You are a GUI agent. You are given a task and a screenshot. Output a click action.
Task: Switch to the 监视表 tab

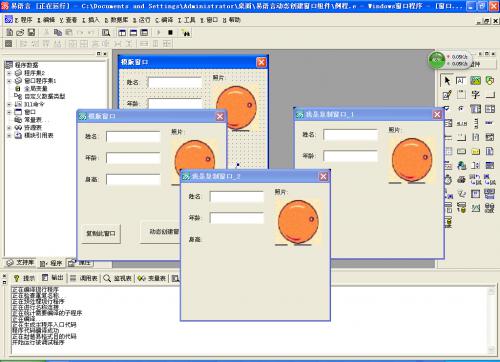coord(118,278)
